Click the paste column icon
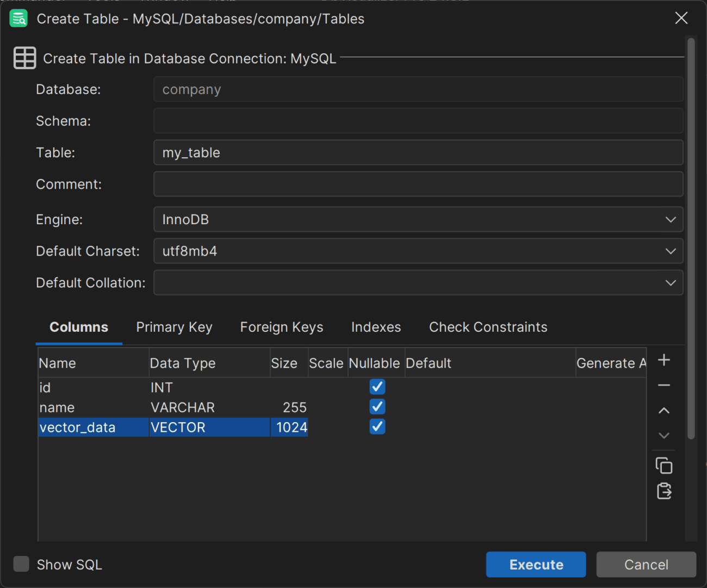Image resolution: width=707 pixels, height=588 pixels. coord(664,491)
